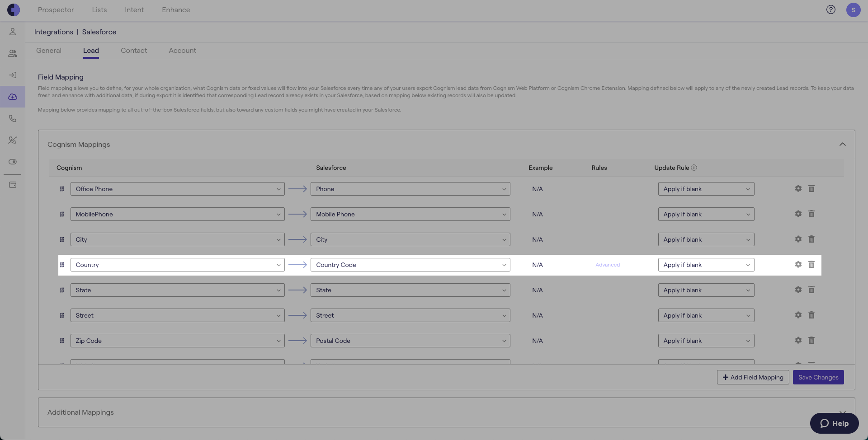Viewport: 868px width, 440px height.
Task: Collapse the Cognism Mappings section
Action: click(843, 144)
